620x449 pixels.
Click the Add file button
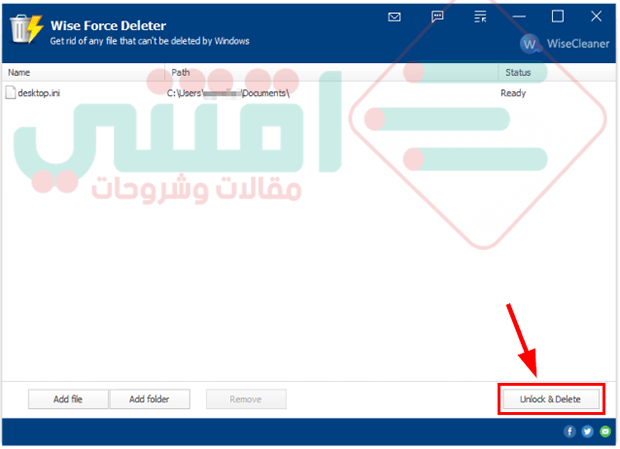point(68,399)
